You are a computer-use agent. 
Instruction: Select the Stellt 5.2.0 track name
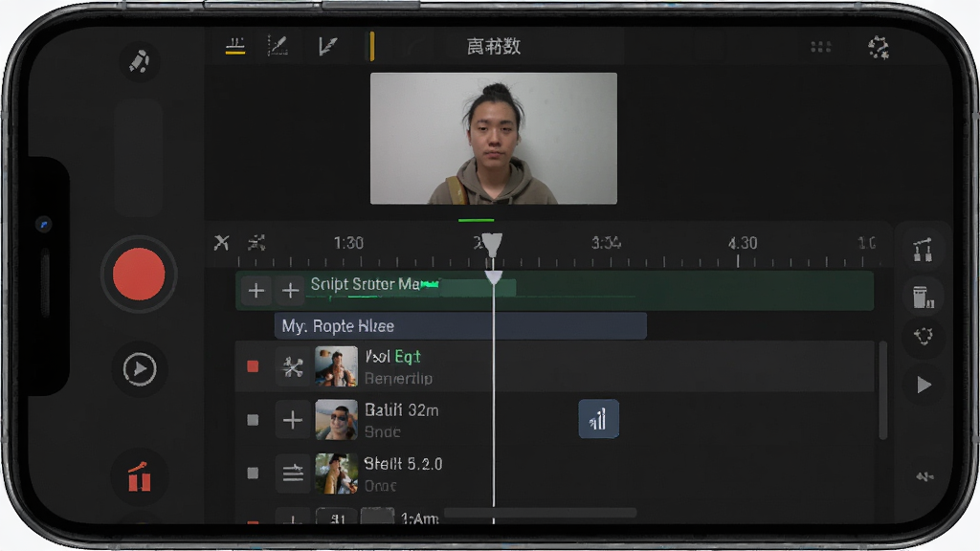pos(403,464)
